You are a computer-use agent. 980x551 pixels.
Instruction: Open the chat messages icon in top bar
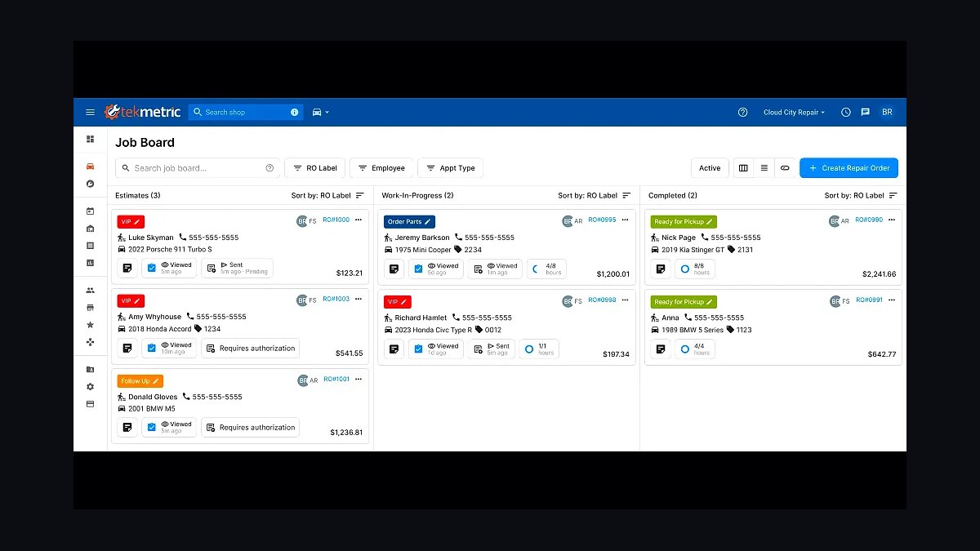pyautogui.click(x=866, y=113)
